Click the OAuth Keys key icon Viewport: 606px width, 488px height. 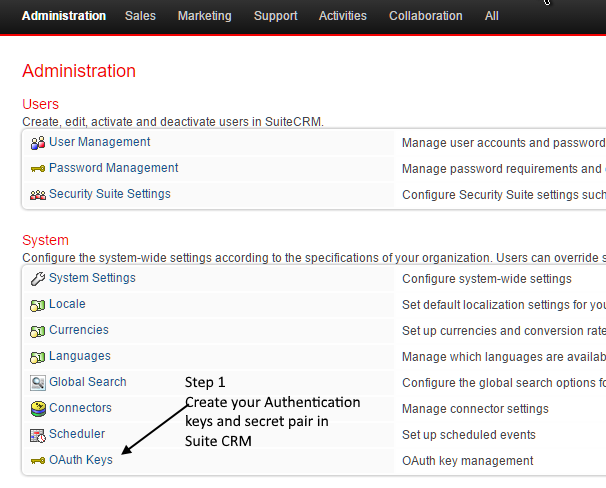[x=37, y=461]
